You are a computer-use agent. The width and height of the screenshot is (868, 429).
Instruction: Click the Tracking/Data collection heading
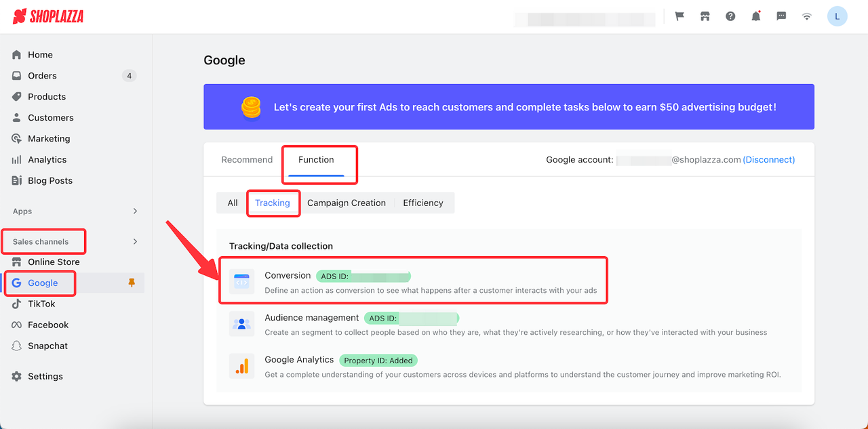pos(281,246)
